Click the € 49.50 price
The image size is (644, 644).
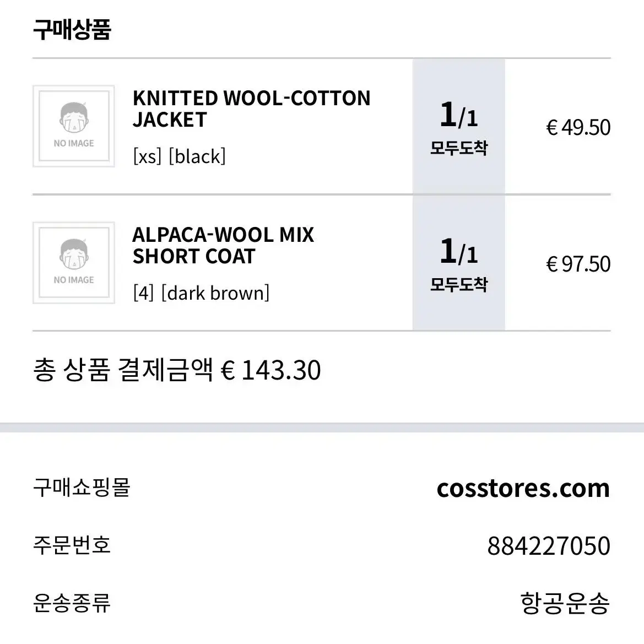[578, 127]
